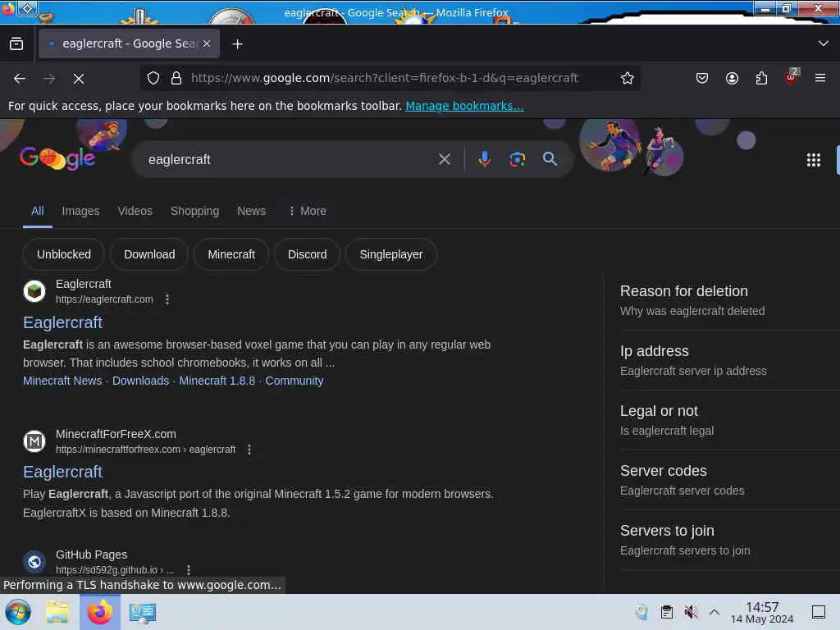The width and height of the screenshot is (840, 630).
Task: Open clipboard tray icon
Action: tap(666, 612)
